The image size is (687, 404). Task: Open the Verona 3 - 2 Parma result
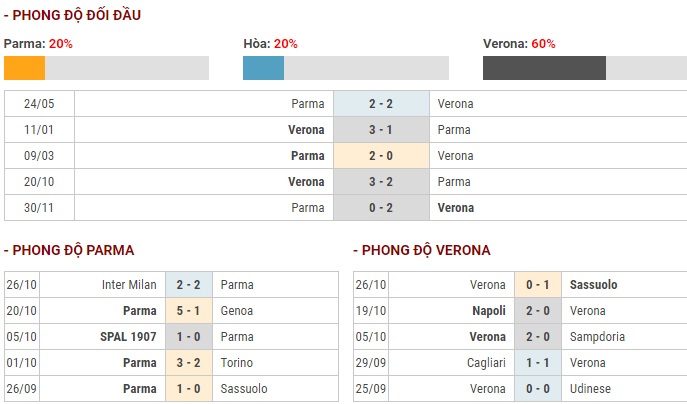(x=381, y=181)
